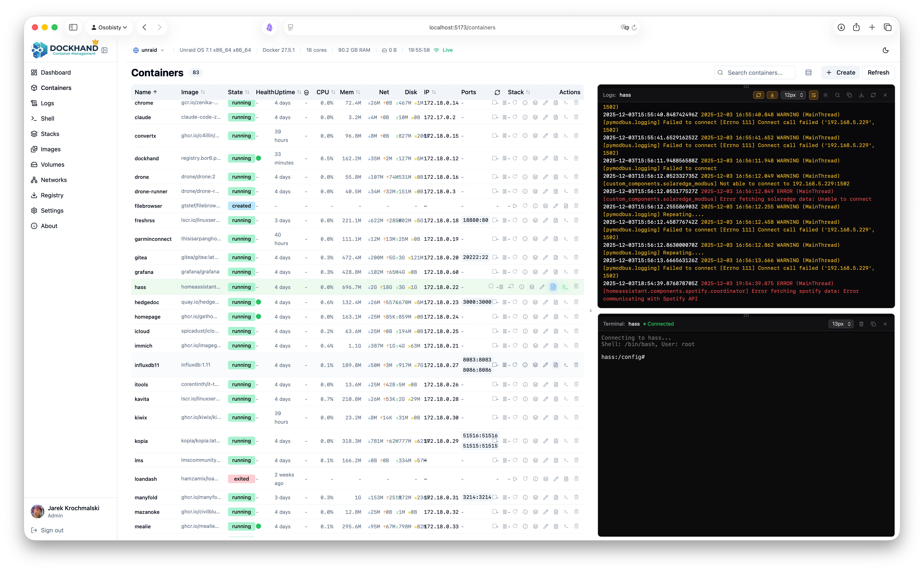Image resolution: width=924 pixels, height=572 pixels.
Task: Delete the kopia container via trash icon
Action: [x=576, y=441]
